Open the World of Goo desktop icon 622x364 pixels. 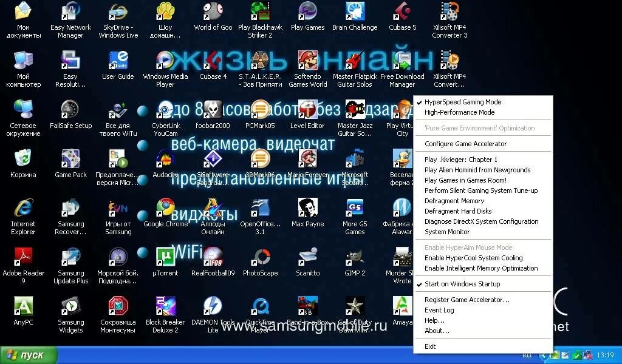[213, 12]
